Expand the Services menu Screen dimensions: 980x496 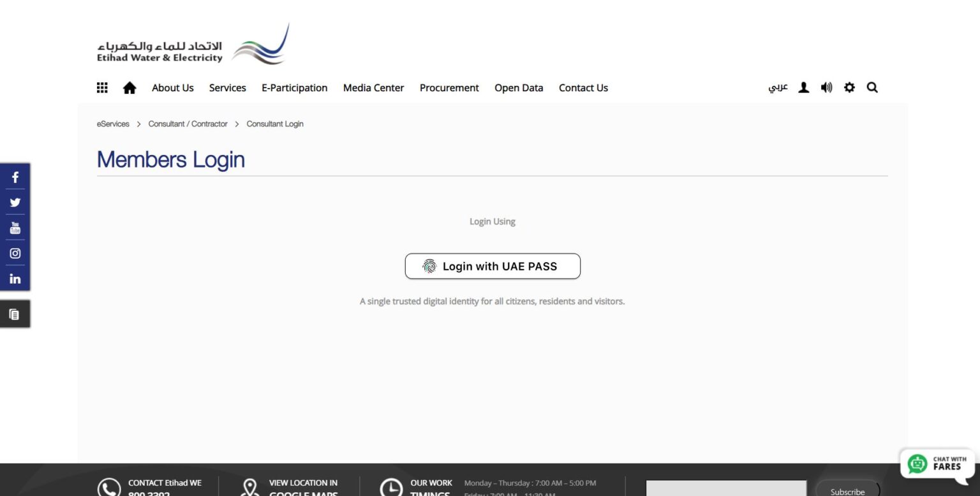227,88
